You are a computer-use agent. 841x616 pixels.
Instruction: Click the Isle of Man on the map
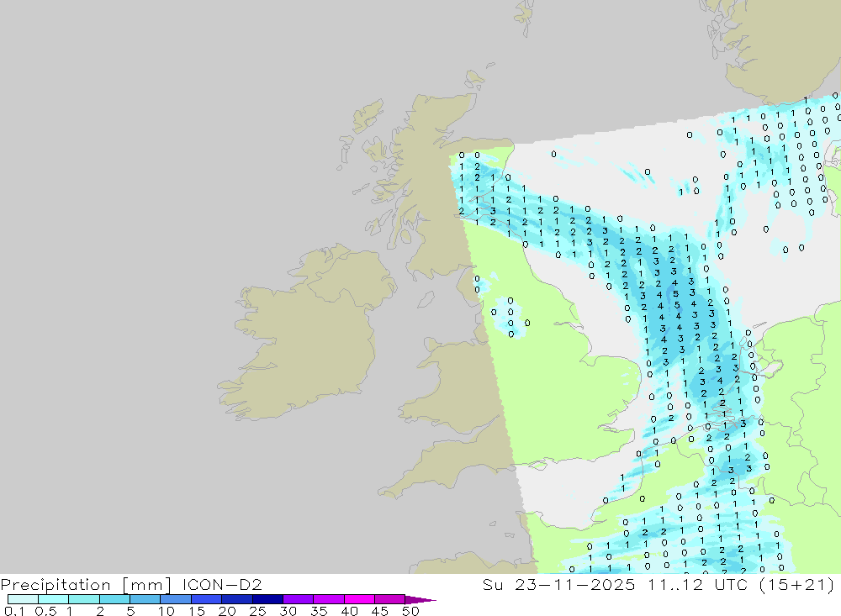point(426,299)
